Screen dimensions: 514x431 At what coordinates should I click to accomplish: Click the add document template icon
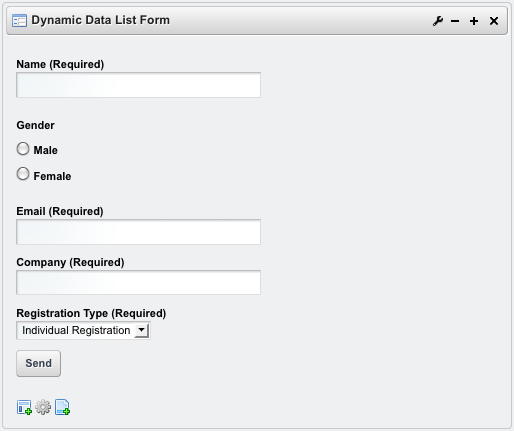(62, 407)
